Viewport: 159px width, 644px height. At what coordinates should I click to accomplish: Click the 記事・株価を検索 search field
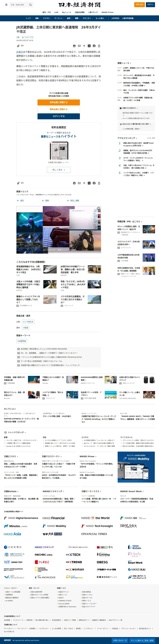[x=19, y=5]
